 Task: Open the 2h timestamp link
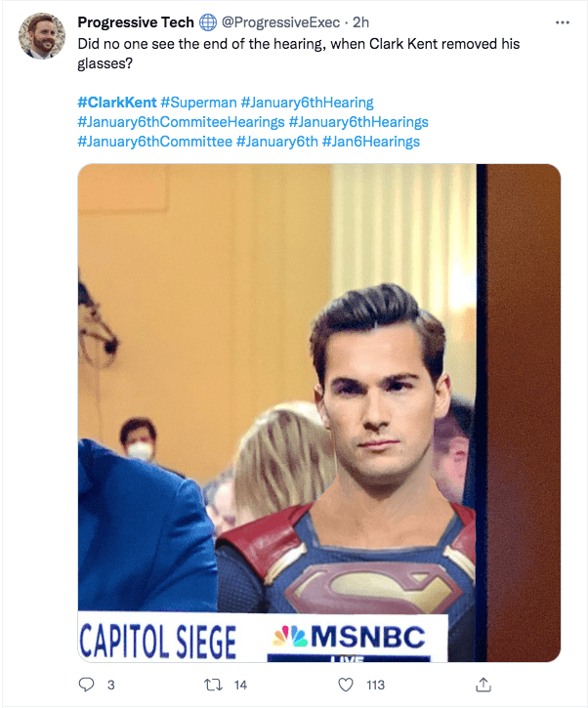tap(362, 22)
